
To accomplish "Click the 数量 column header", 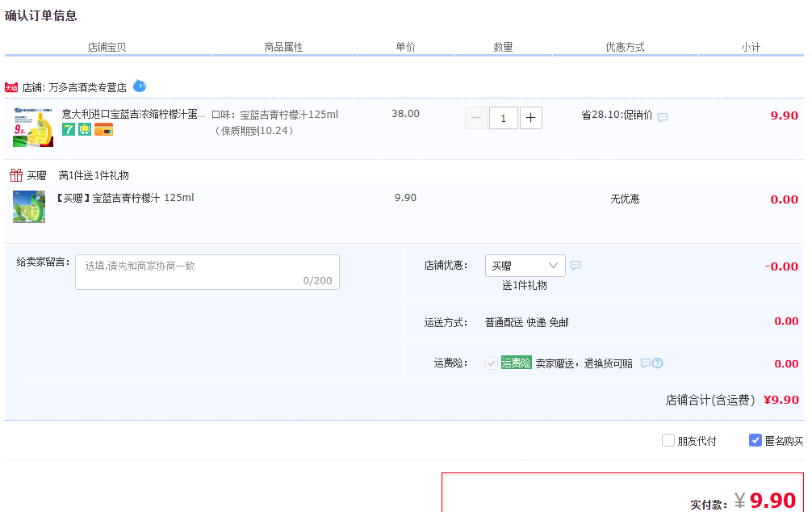I will coord(503,47).
